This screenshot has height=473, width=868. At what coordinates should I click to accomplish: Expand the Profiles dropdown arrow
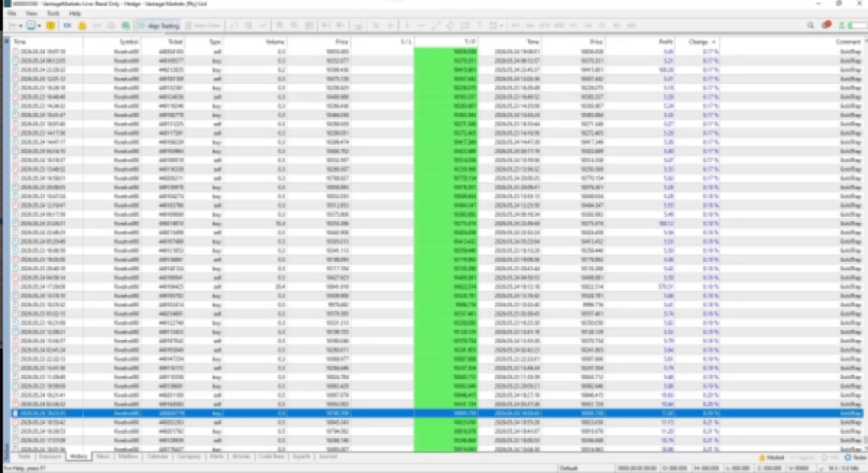[39, 25]
